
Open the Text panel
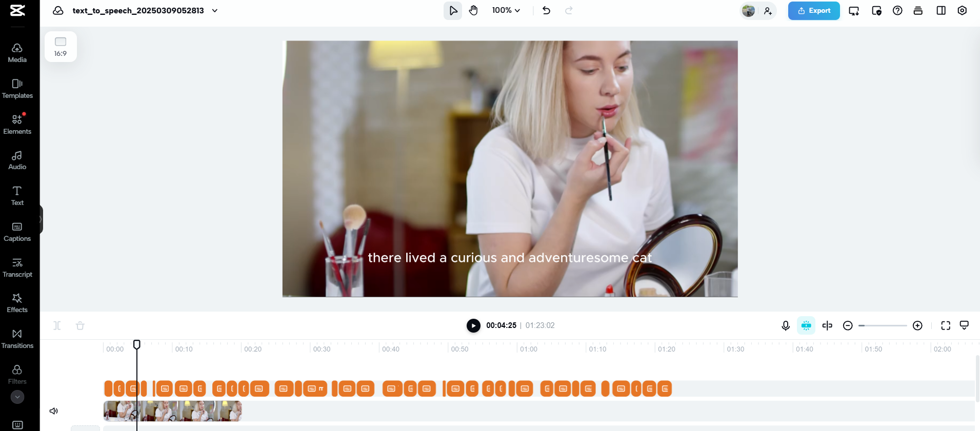tap(17, 196)
